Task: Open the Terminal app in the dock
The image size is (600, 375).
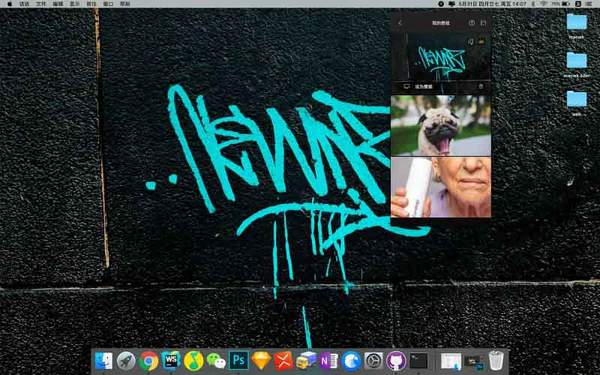Action: pyautogui.click(x=419, y=360)
